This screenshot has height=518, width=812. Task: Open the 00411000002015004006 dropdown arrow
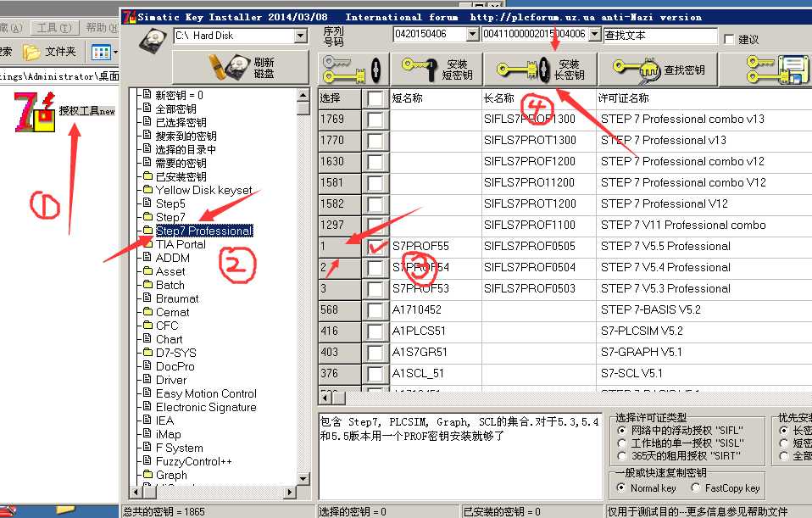click(595, 35)
